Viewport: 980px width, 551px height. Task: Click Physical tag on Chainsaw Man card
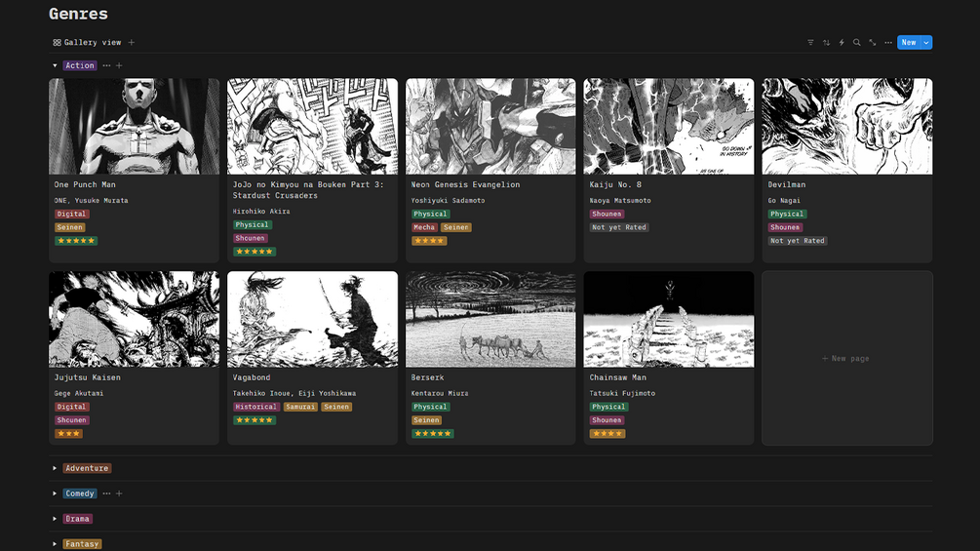608,407
